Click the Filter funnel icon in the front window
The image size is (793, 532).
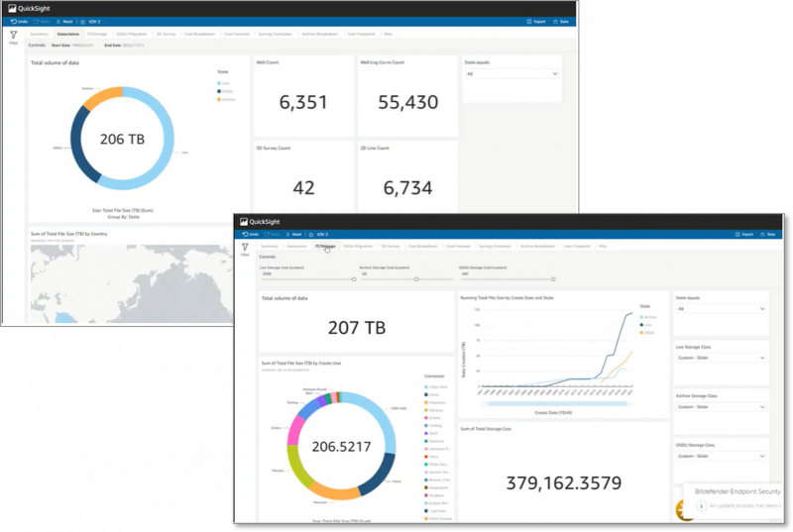pos(245,246)
